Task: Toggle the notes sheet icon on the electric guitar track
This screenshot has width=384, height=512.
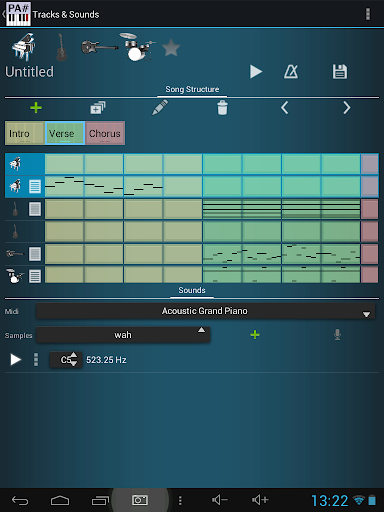Action: (35, 254)
